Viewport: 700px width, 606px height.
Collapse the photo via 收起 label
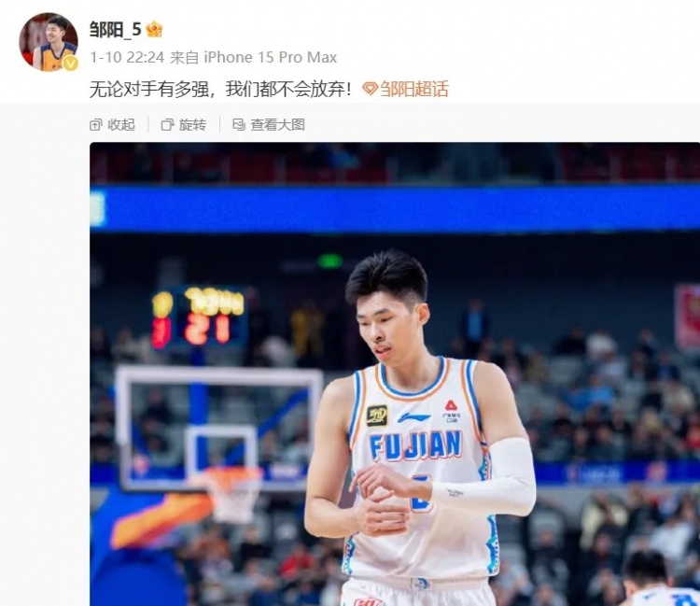click(x=121, y=124)
